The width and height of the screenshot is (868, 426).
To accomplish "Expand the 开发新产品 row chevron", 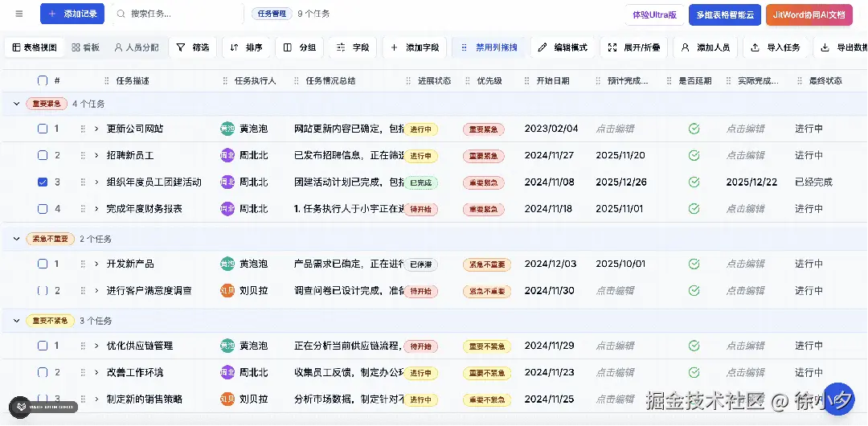I will click(x=96, y=264).
